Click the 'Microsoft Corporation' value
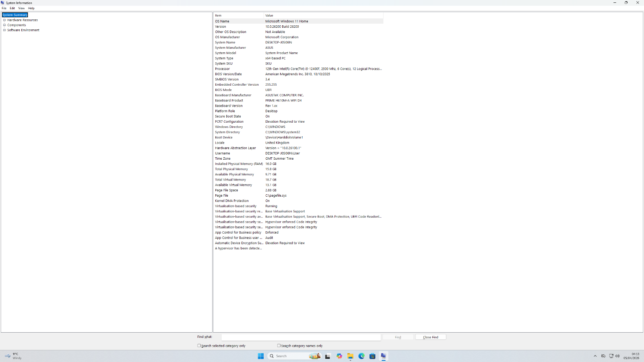Image resolution: width=644 pixels, height=362 pixels. [282, 37]
